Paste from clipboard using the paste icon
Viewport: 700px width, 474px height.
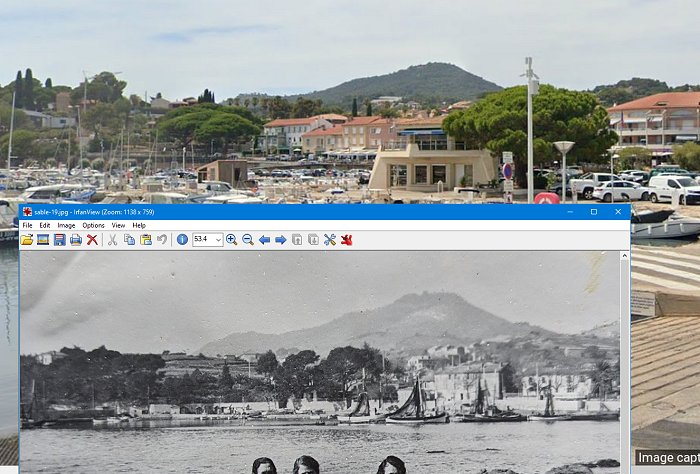click(145, 240)
